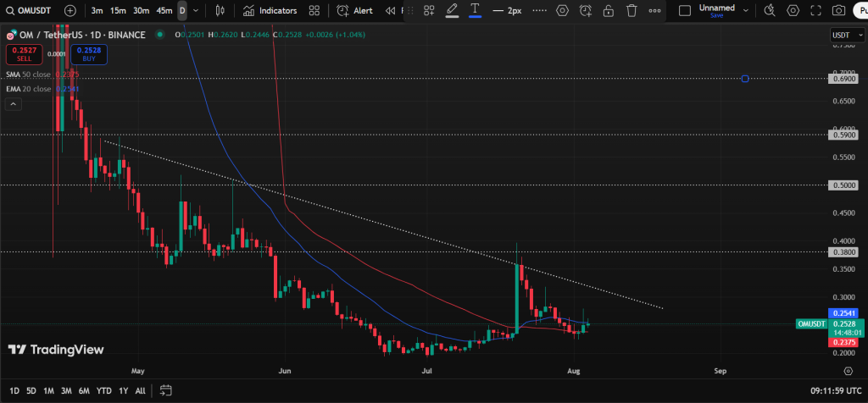Select the EMA 20 close indicator legend
The width and height of the screenshot is (868, 403).
(28, 88)
